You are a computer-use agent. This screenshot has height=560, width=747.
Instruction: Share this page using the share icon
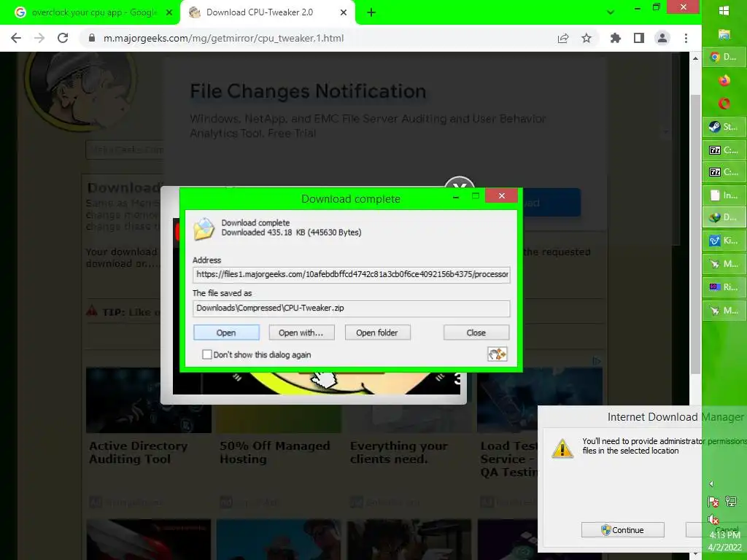click(563, 38)
